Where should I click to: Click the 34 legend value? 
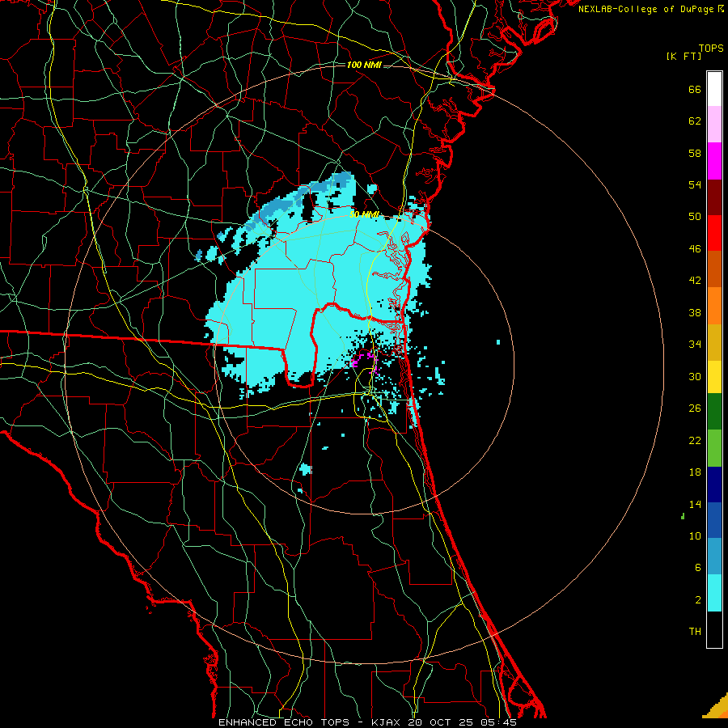(x=695, y=345)
